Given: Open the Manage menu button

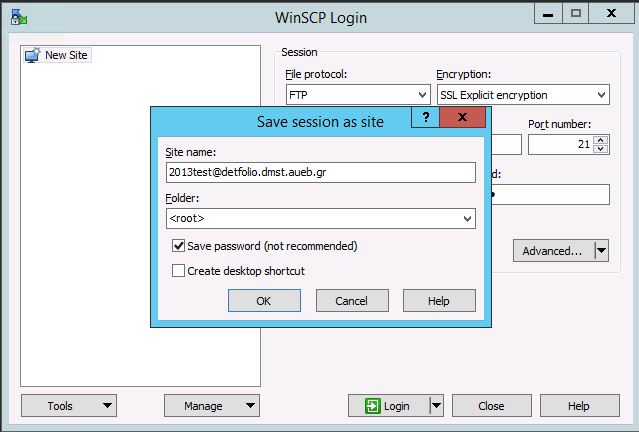Looking at the screenshot, I should (250, 406).
